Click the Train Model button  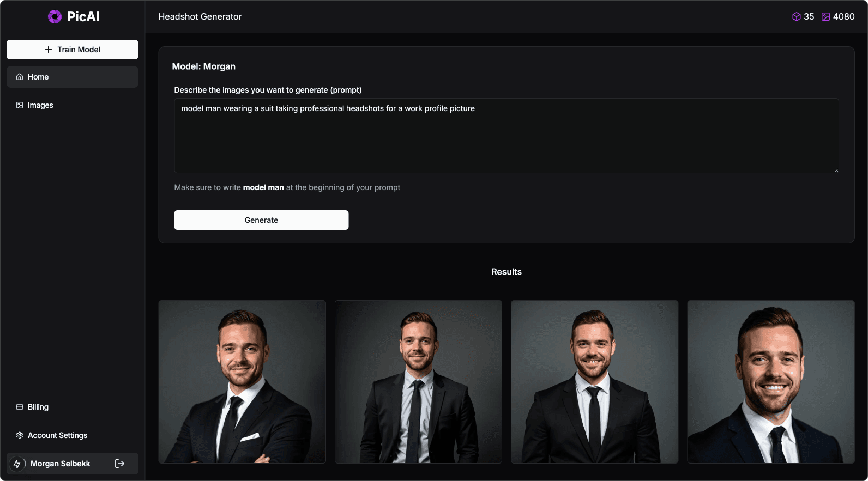click(x=73, y=50)
